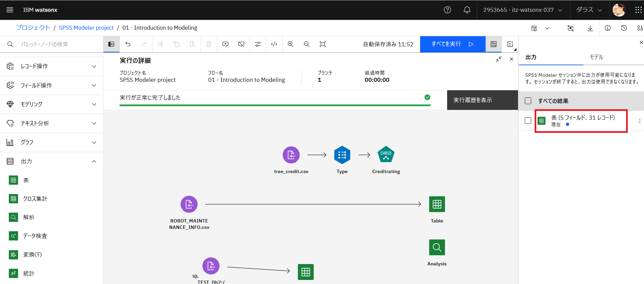Image resolution: width=644 pixels, height=284 pixels.
Task: Minimize the 実行の詳細 panel
Action: 498,59
